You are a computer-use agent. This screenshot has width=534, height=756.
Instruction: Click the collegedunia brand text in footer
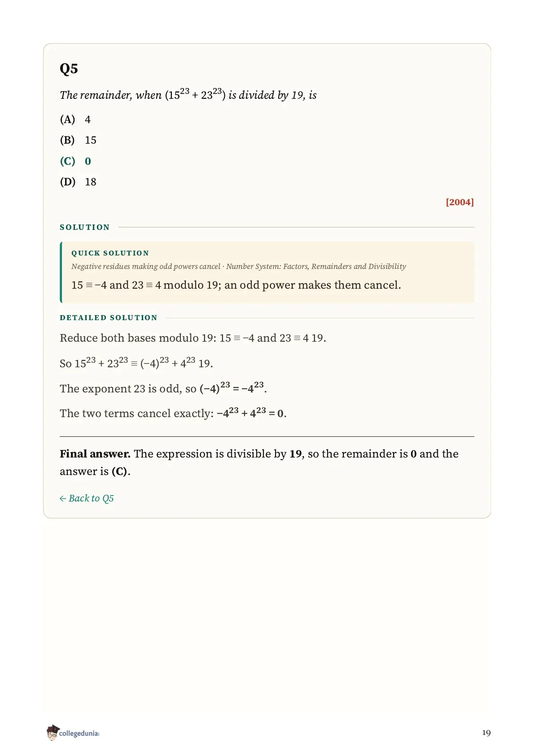(x=79, y=733)
